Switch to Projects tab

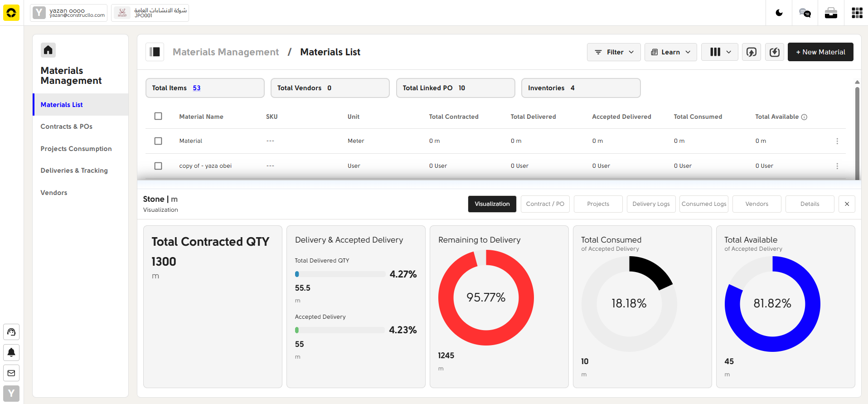598,204
